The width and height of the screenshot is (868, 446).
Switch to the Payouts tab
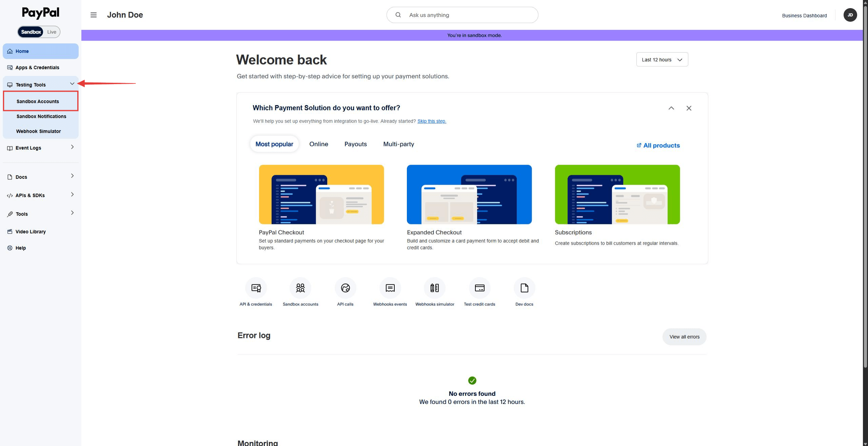tap(355, 144)
